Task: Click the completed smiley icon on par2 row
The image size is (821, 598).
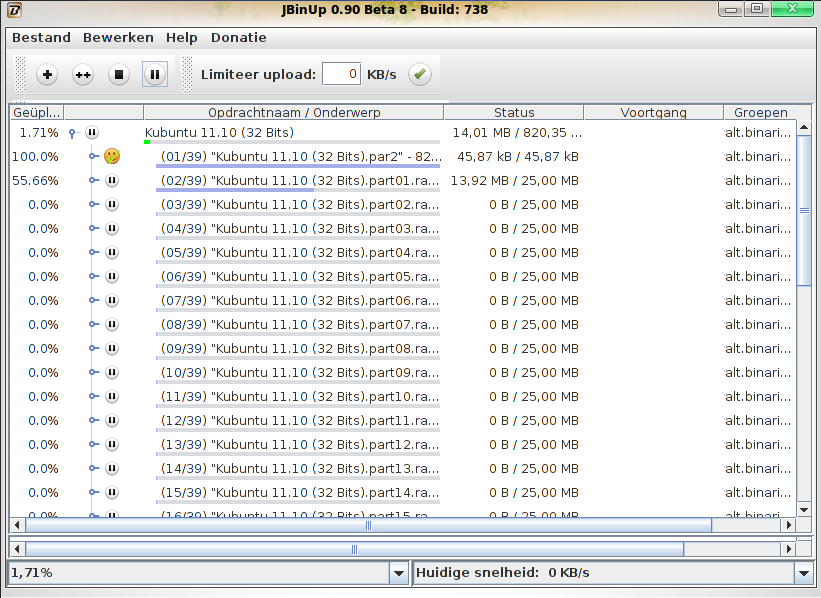Action: (112, 156)
